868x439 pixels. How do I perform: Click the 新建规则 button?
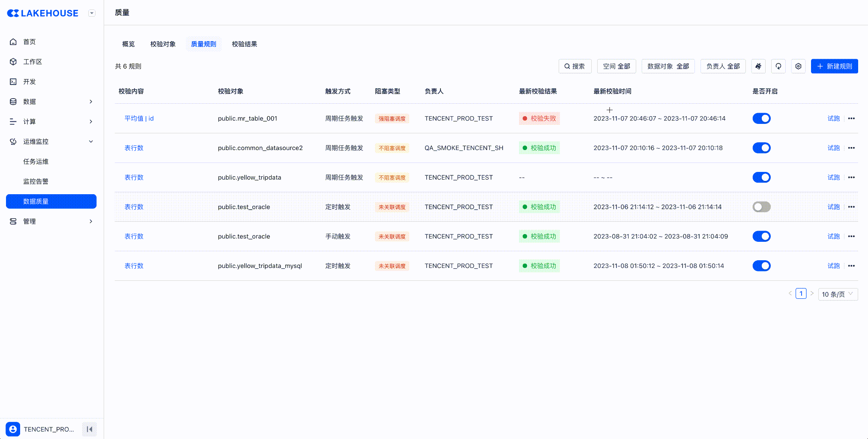[x=834, y=66]
